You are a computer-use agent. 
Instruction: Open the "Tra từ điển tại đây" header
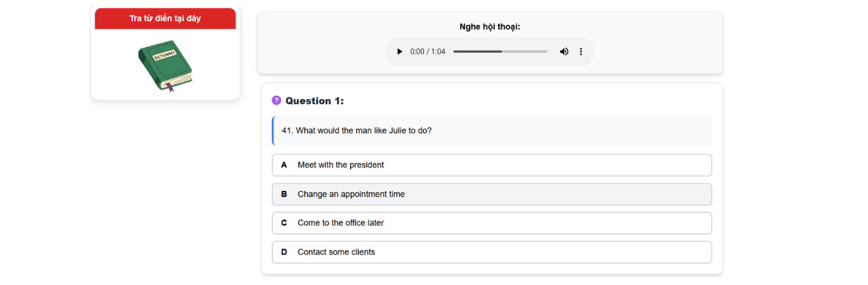(x=165, y=18)
